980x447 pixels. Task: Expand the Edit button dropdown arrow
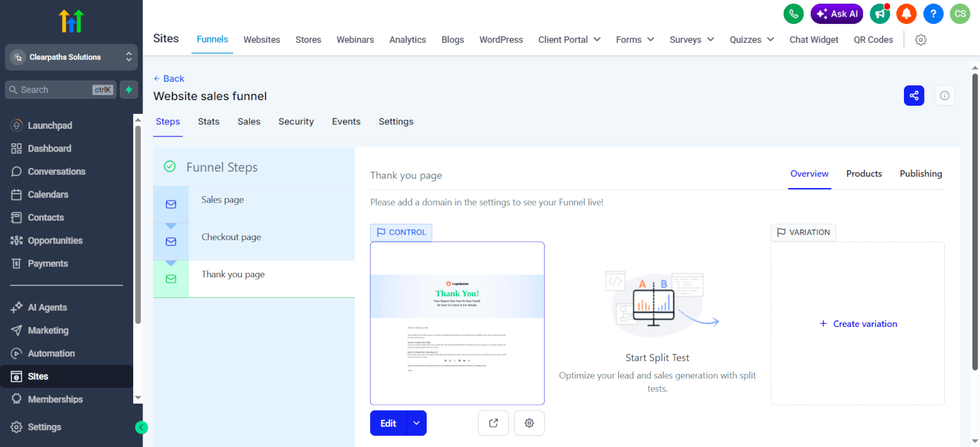[x=416, y=423]
